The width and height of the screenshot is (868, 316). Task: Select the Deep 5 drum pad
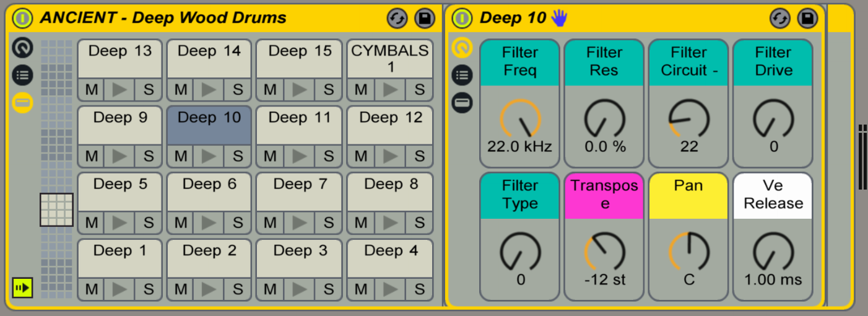coord(120,192)
